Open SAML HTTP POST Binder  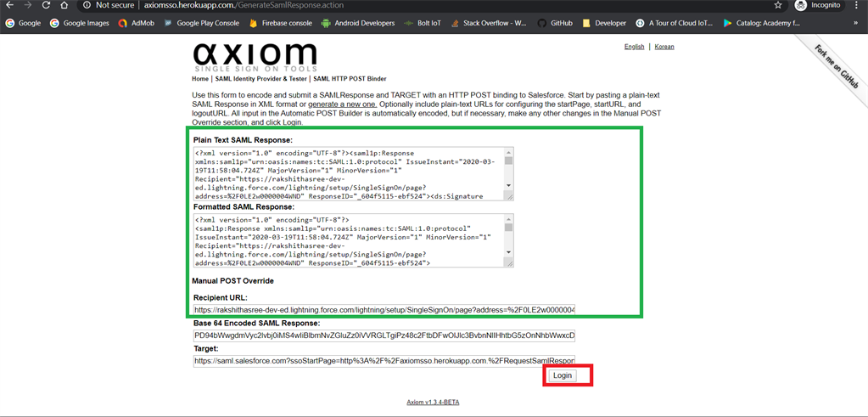point(350,79)
